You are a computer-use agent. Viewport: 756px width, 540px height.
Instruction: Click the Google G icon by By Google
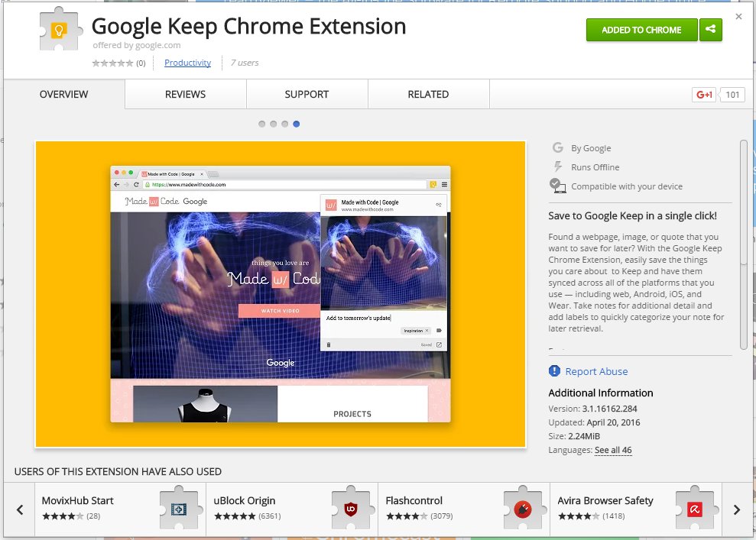click(x=558, y=147)
